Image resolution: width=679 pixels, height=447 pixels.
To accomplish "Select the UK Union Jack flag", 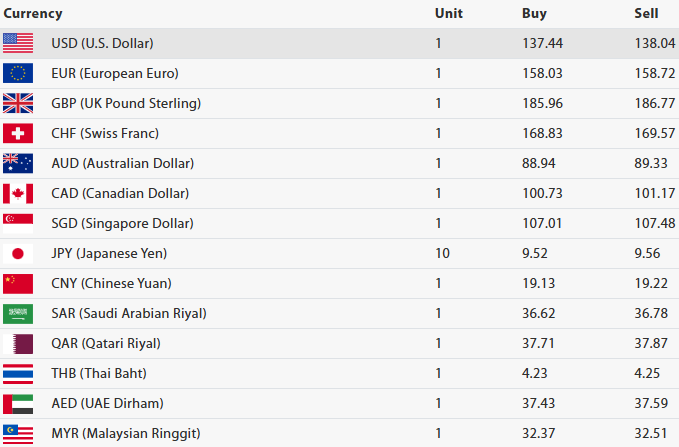I will pos(18,103).
